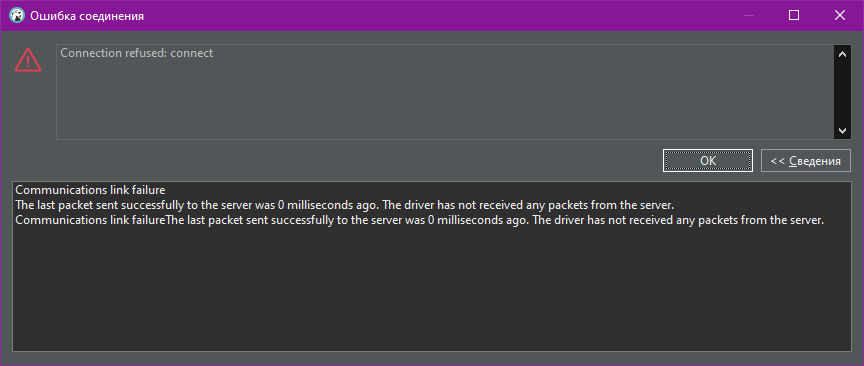Click the 'Connection refused: connect' message text
Viewport: 864px width, 366px height.
click(137, 53)
